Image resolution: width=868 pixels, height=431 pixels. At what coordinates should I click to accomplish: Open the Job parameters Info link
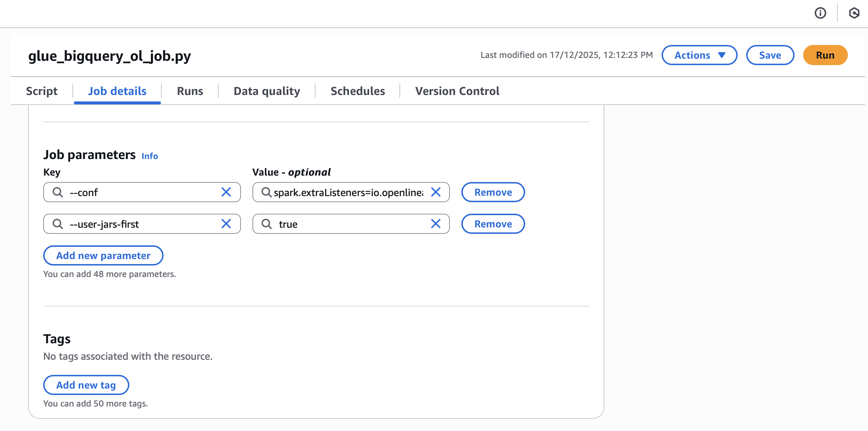[x=150, y=156]
